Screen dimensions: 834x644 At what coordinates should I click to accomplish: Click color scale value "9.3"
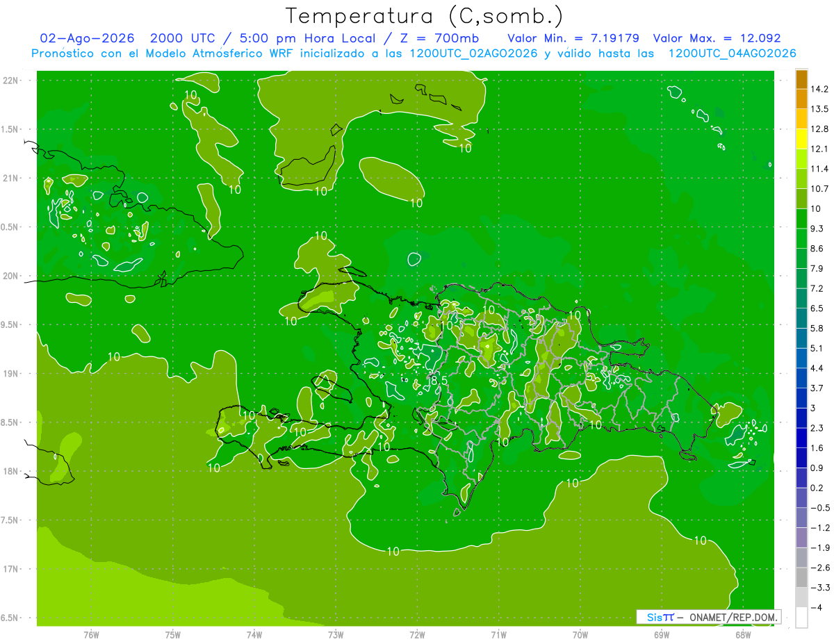pos(817,229)
